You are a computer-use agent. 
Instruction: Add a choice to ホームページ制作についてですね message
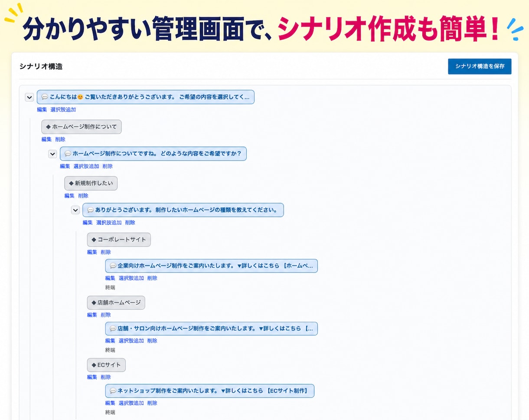click(x=86, y=166)
